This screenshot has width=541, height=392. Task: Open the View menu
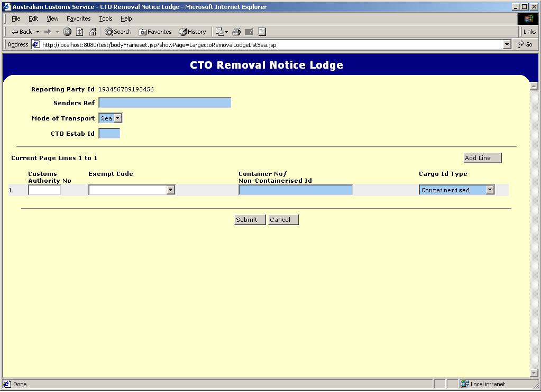[x=52, y=18]
